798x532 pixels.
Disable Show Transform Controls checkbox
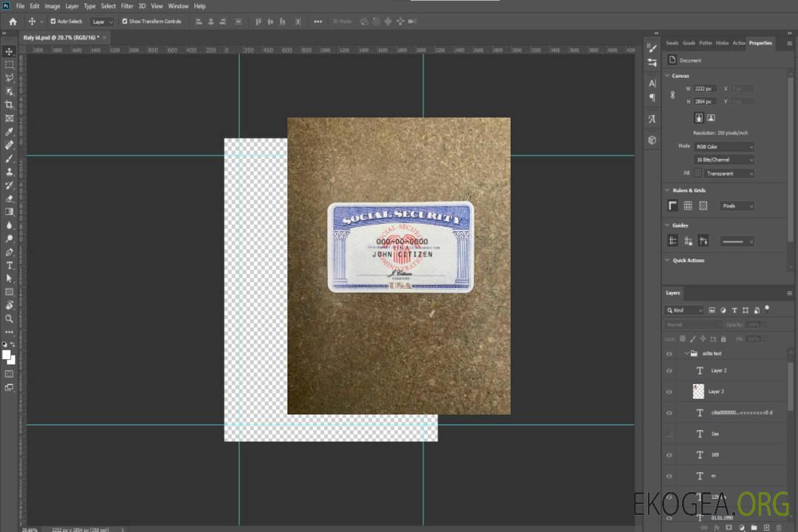(x=124, y=21)
